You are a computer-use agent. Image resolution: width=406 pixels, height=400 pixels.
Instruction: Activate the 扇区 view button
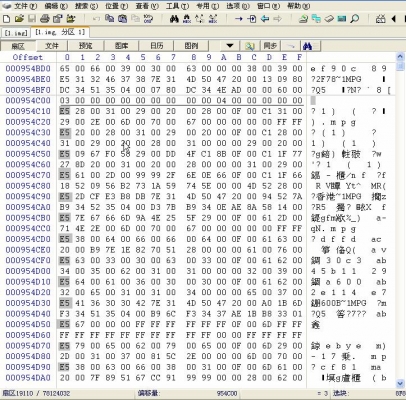(x=18, y=46)
